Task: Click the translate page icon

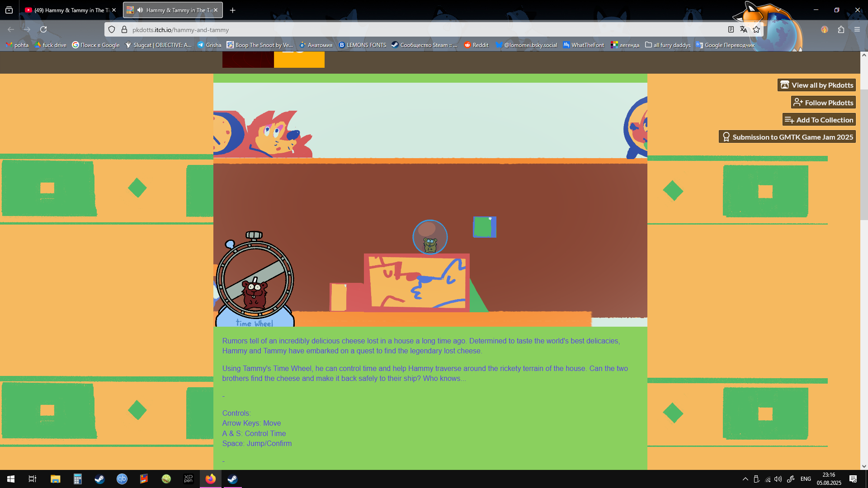Action: (743, 29)
